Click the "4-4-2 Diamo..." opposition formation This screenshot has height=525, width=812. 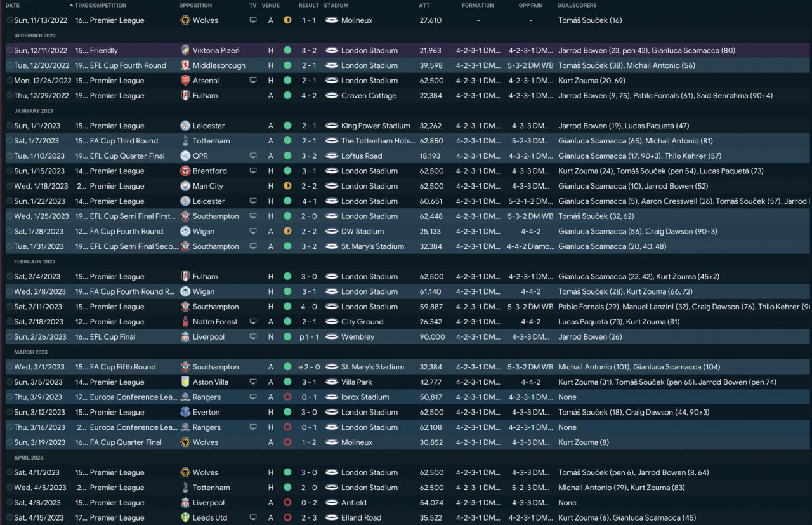(530, 247)
